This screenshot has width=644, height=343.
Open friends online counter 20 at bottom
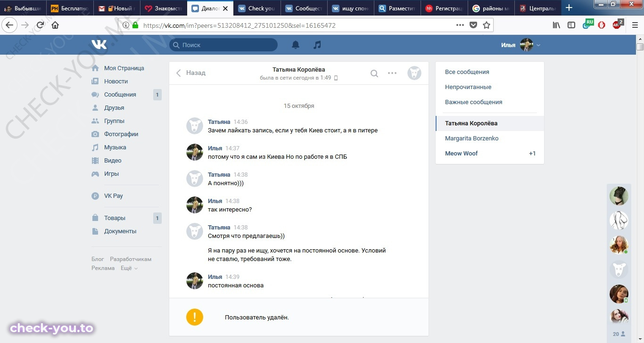point(619,334)
